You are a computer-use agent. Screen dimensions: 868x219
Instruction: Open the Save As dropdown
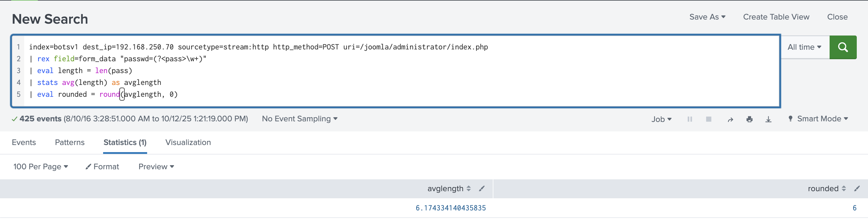click(x=707, y=17)
